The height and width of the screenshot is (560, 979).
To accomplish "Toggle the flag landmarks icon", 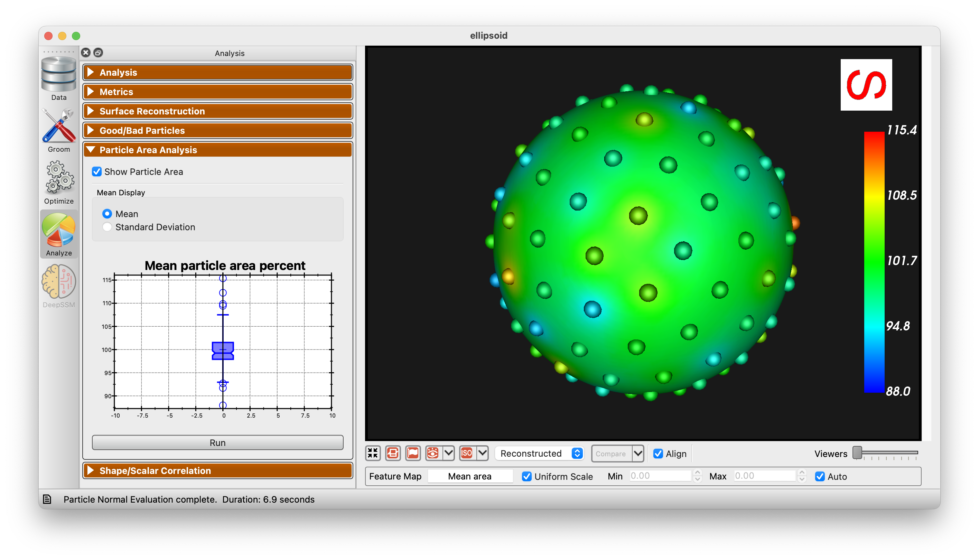I will [x=413, y=454].
